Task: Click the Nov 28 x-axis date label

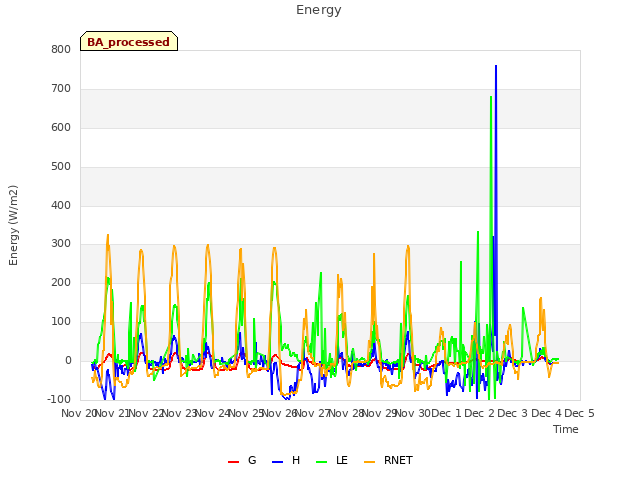Action: [346, 413]
